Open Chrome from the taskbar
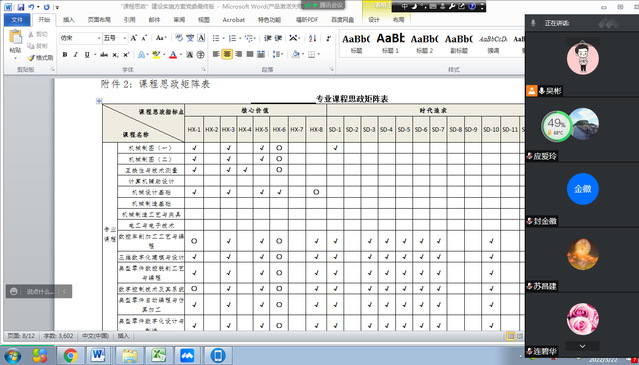The image size is (639, 365). coord(70,356)
